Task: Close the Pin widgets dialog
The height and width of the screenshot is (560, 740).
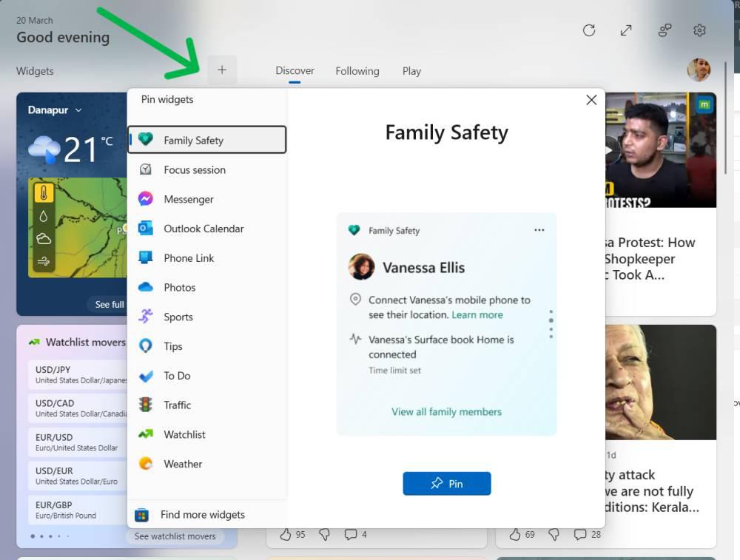Action: pos(591,100)
